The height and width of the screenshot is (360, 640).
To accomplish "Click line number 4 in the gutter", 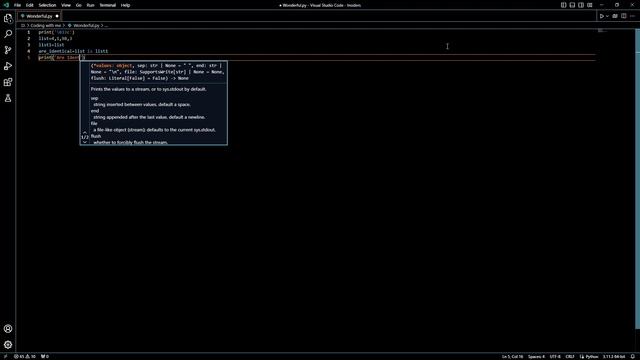I will [x=29, y=51].
